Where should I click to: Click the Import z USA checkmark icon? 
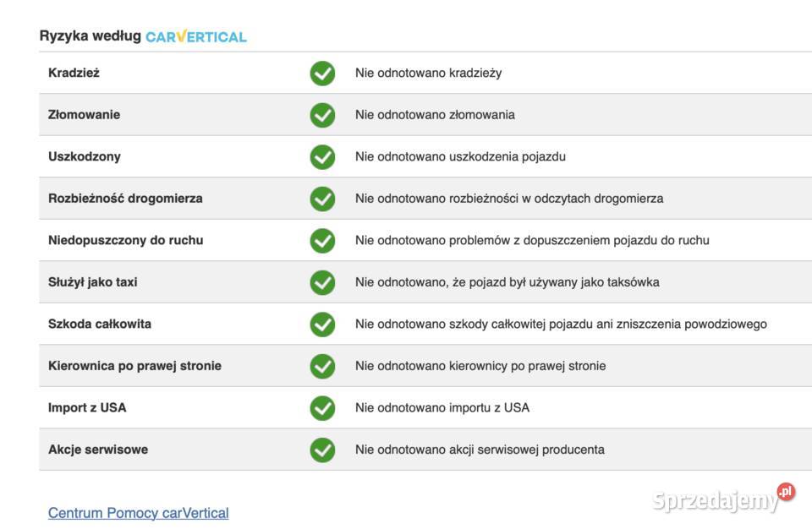point(322,408)
